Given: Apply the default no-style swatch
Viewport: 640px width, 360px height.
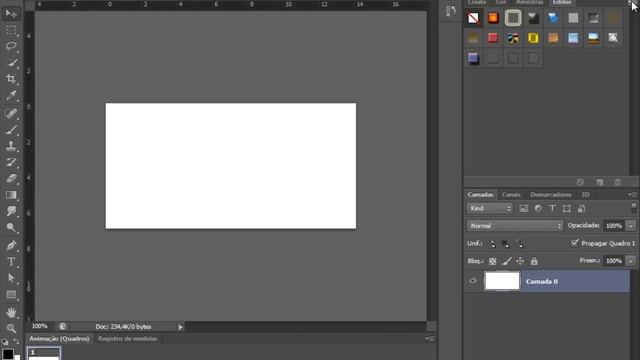Looking at the screenshot, I should pyautogui.click(x=473, y=18).
